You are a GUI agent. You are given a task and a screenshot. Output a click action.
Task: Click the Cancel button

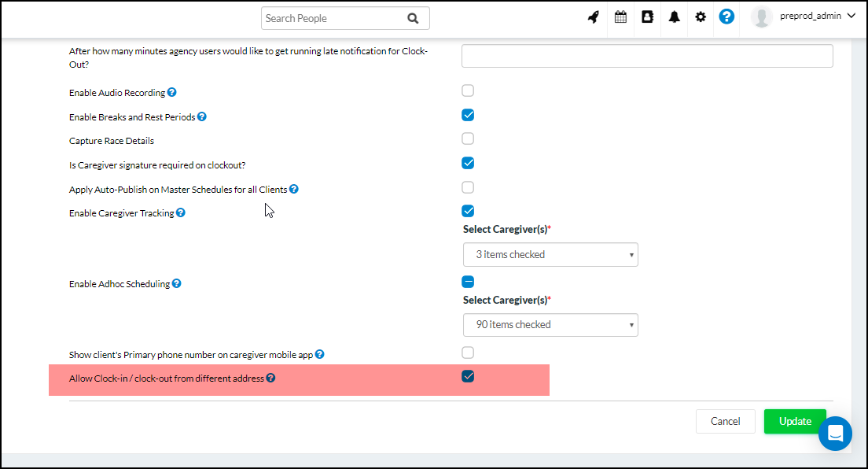pos(725,421)
